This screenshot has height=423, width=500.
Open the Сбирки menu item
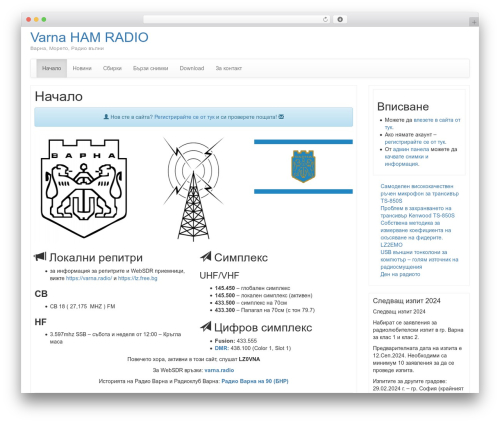coord(112,68)
